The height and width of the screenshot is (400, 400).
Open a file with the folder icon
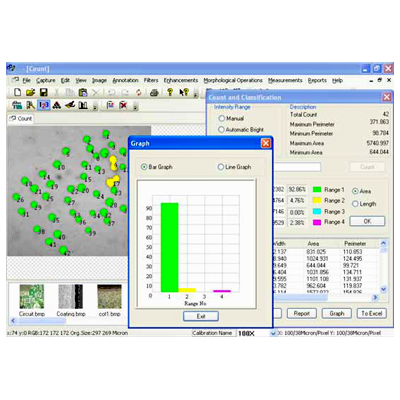point(31,92)
